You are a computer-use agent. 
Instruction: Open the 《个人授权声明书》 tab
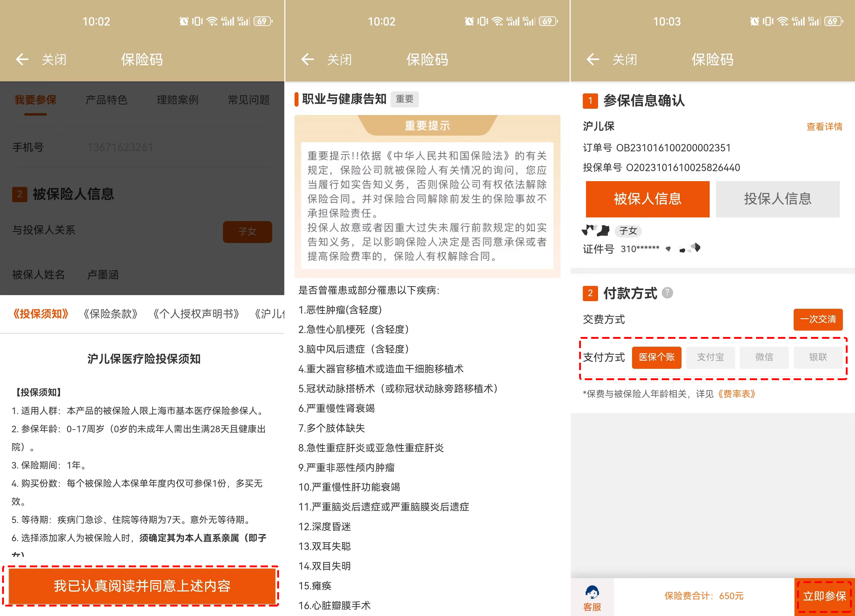click(196, 314)
